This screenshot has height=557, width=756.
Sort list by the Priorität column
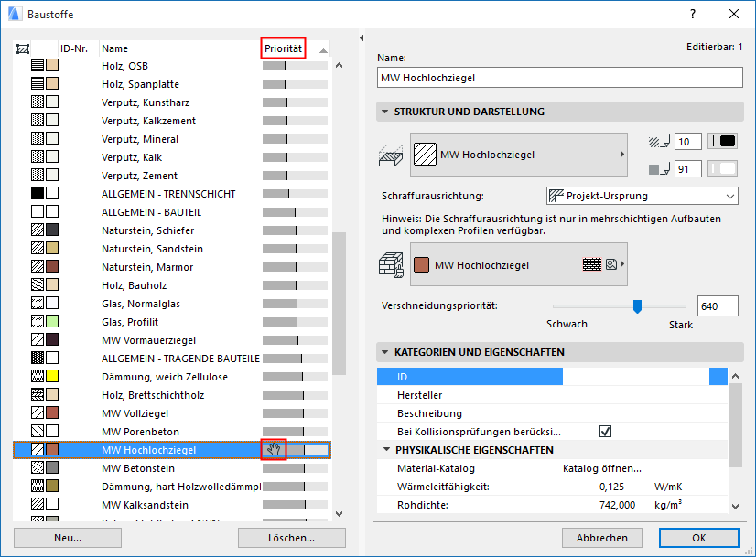(283, 48)
